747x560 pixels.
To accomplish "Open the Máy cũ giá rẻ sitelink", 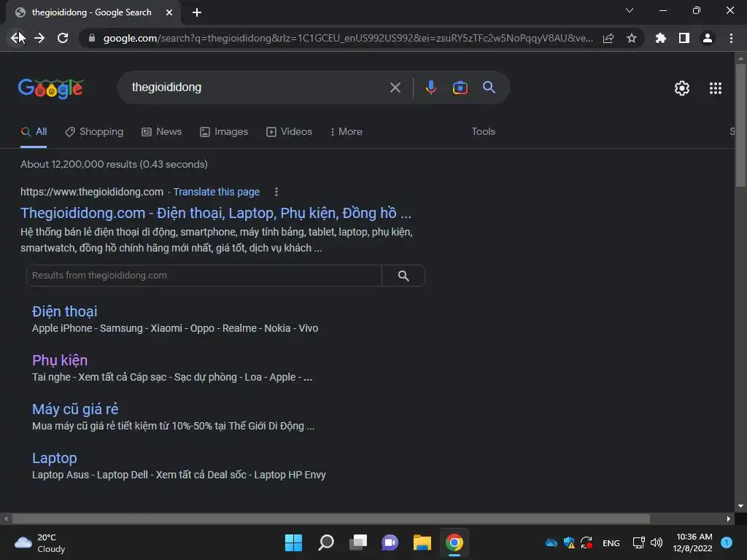I will 75,409.
